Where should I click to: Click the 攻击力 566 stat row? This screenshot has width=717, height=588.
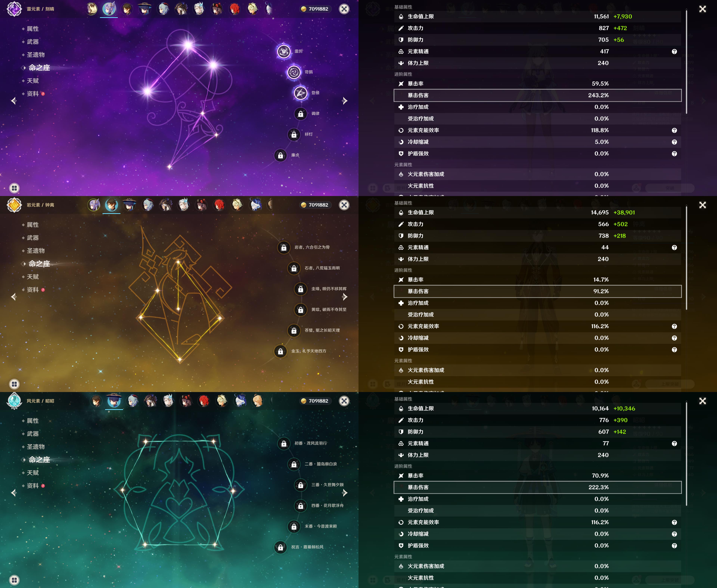[537, 224]
